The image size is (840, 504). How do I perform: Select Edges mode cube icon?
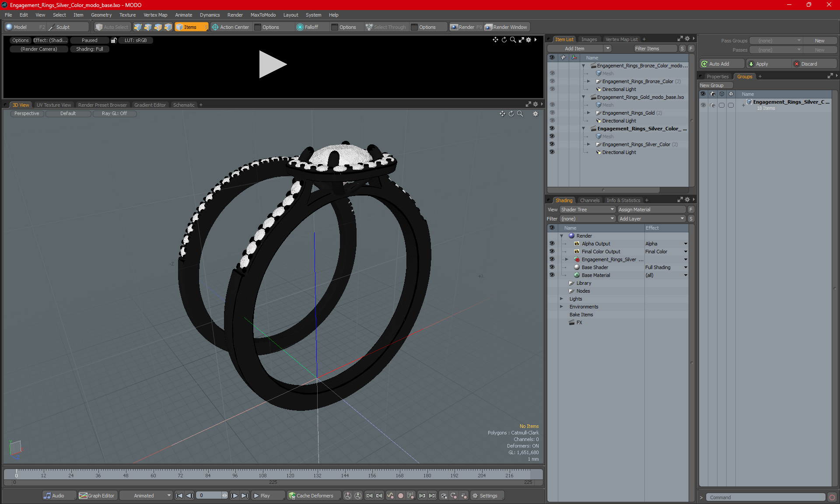(x=148, y=27)
